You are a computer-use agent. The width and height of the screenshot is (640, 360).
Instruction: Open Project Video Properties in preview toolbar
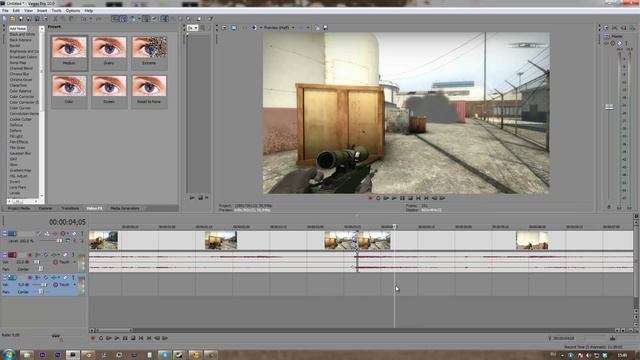coord(224,28)
